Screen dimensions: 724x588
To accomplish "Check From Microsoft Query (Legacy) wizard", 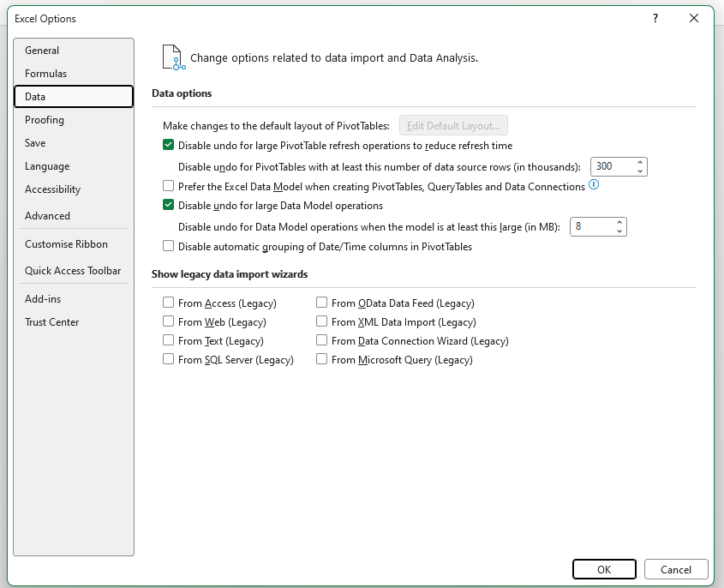I will [x=321, y=359].
